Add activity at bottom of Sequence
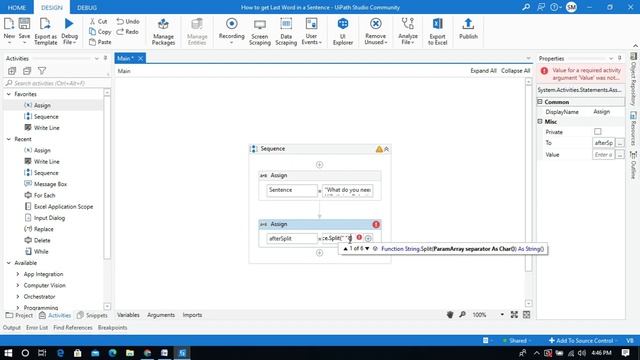The image size is (640, 360). 320,253
